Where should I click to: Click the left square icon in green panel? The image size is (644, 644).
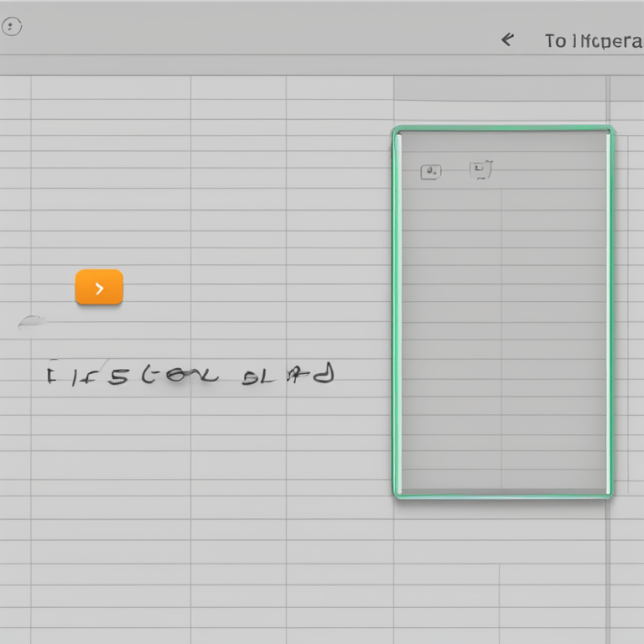coord(431,172)
